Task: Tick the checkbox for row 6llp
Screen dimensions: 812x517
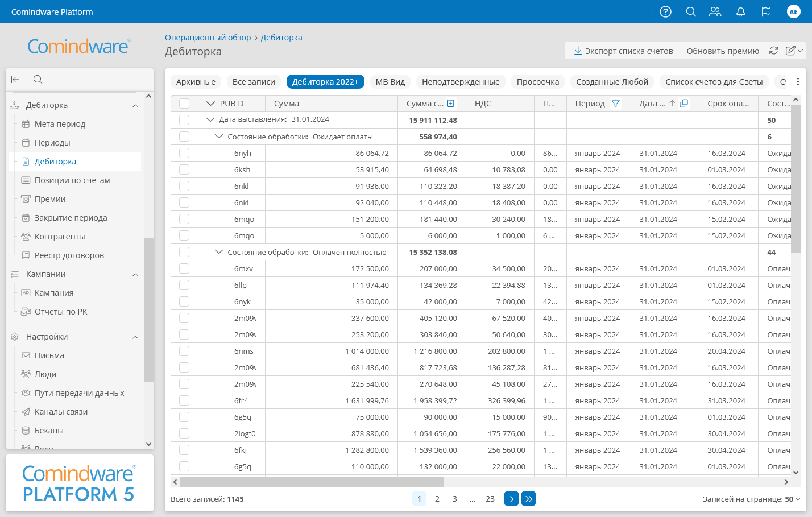Action: [184, 285]
